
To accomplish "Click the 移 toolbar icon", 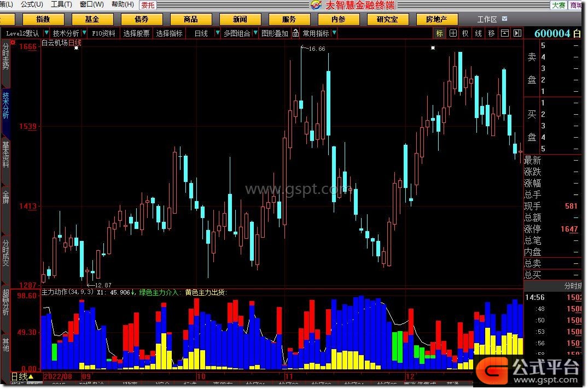I will 492,33.
